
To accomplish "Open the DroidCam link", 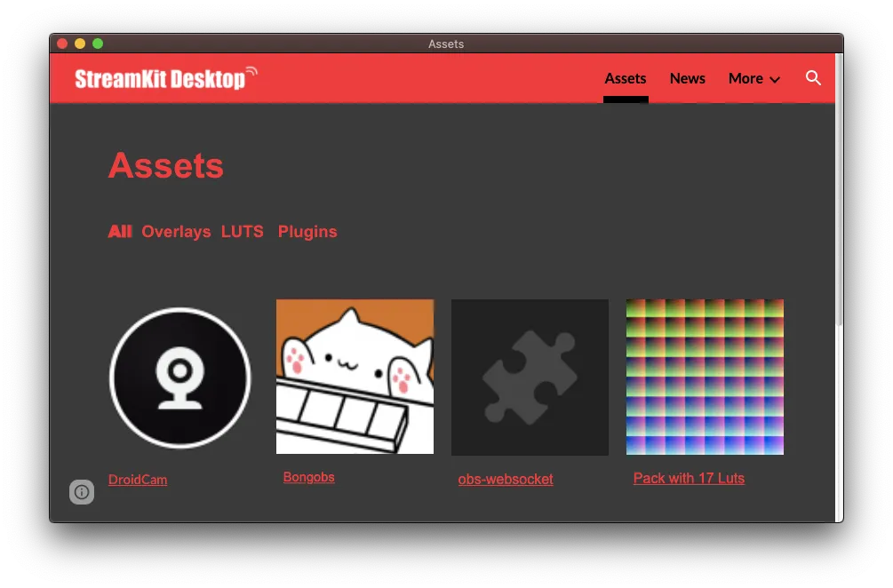I will [x=138, y=479].
